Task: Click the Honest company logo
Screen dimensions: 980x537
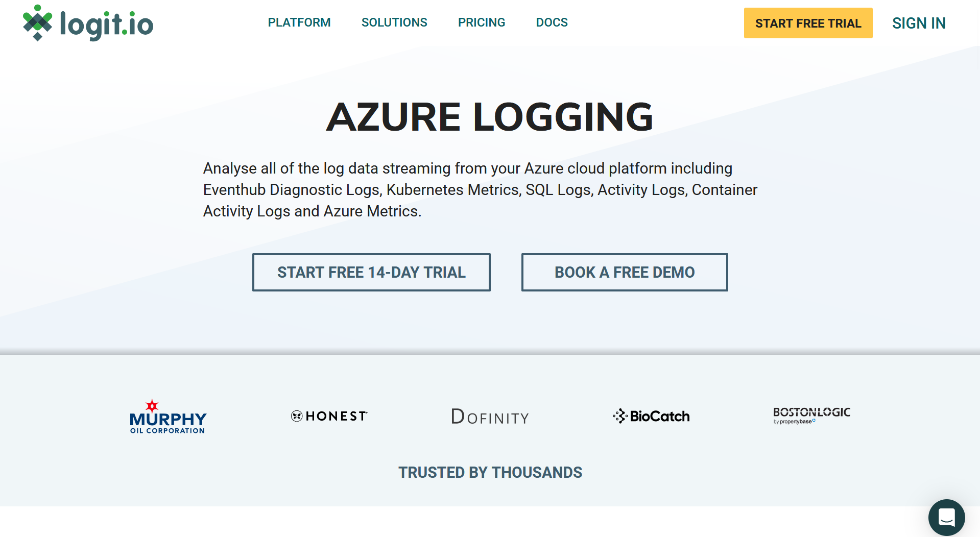Action: point(329,416)
